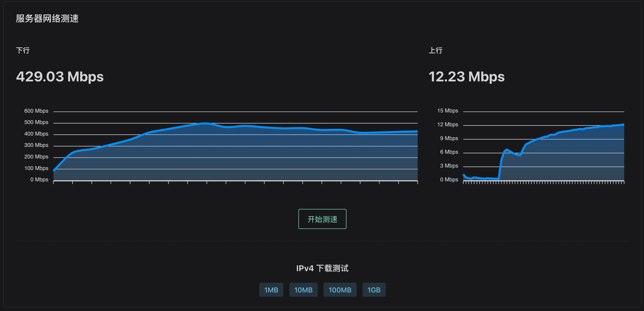Click the 0 Mbps label on download chart
Screen dimensions: 644x311
39,180
